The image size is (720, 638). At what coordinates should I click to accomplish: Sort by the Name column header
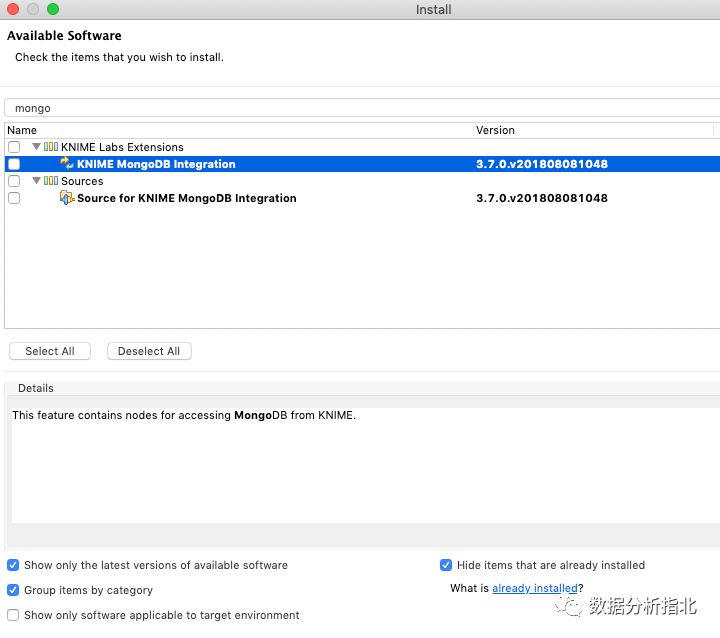pos(239,130)
